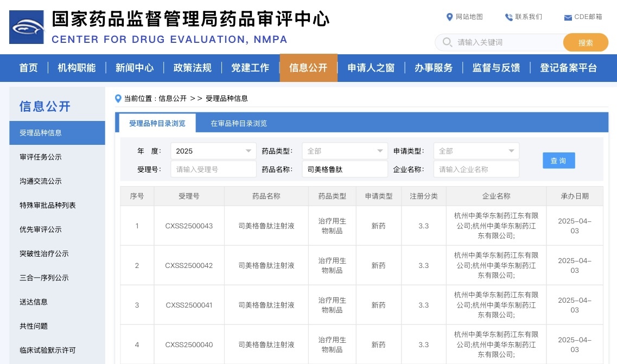Click acceptance number CXSS2500042

(189, 266)
